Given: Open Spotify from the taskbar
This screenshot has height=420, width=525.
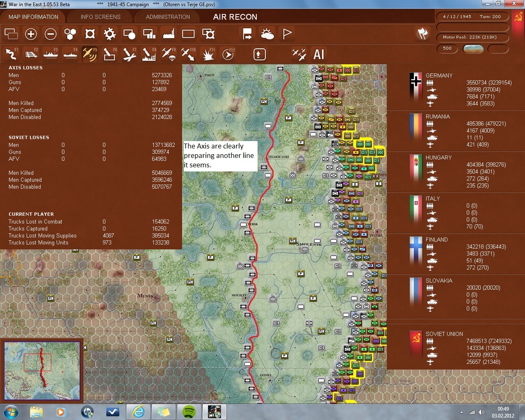Looking at the screenshot, I should coord(189,412).
